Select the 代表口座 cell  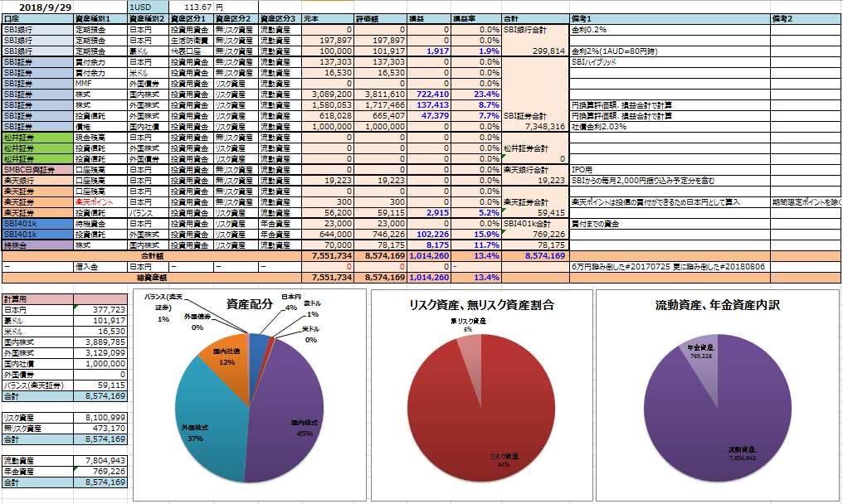192,51
